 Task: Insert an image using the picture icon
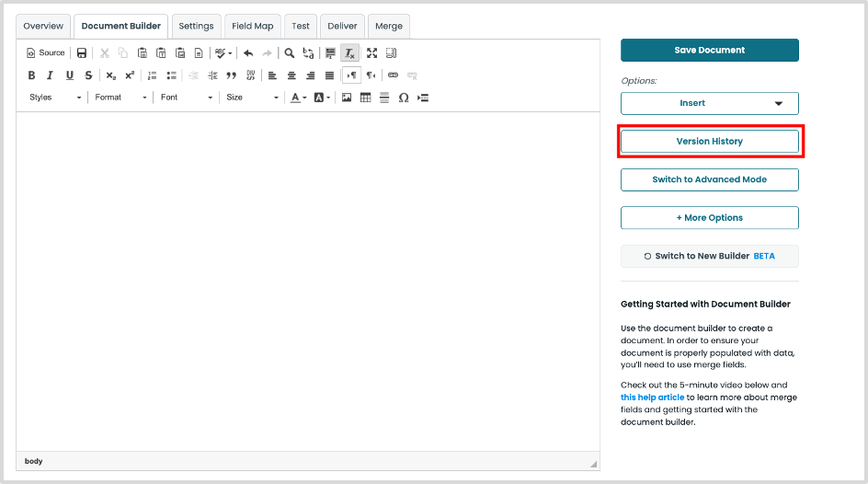pyautogui.click(x=347, y=98)
